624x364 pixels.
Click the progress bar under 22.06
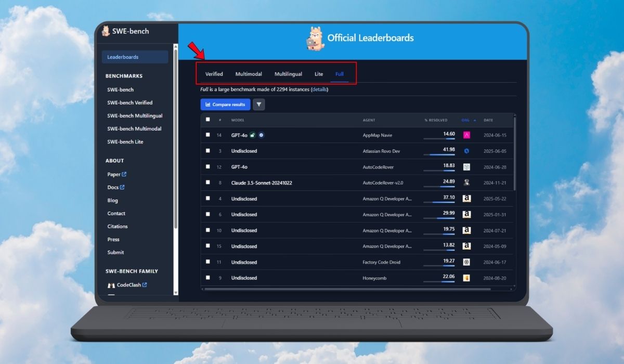439,281
